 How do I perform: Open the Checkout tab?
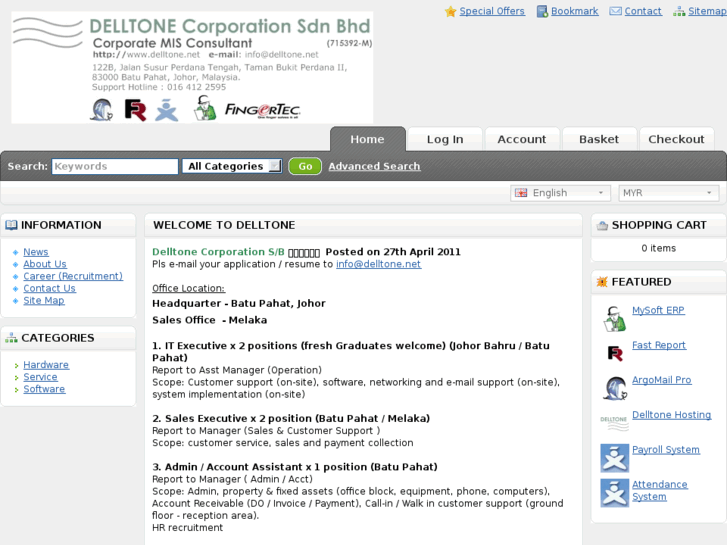[676, 139]
